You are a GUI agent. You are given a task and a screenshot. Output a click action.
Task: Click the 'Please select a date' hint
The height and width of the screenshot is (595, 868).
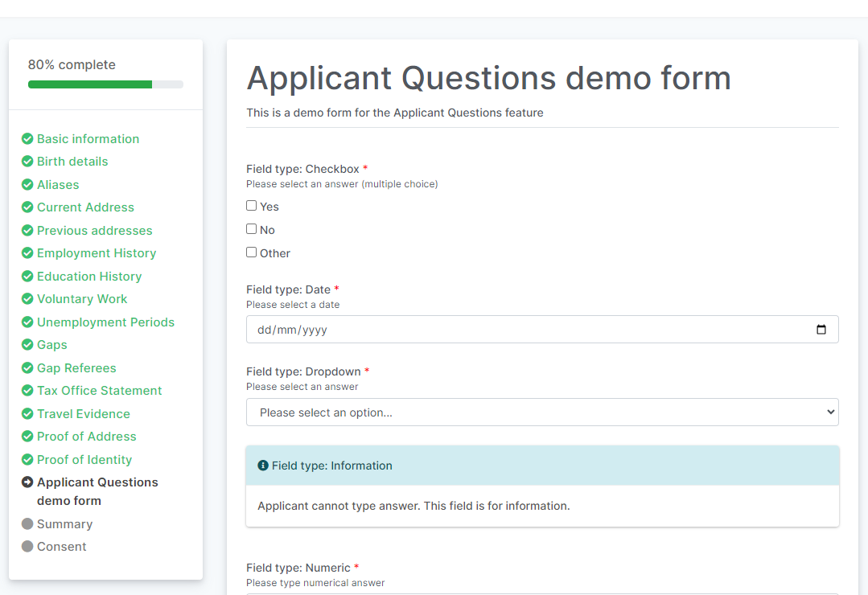click(x=293, y=305)
